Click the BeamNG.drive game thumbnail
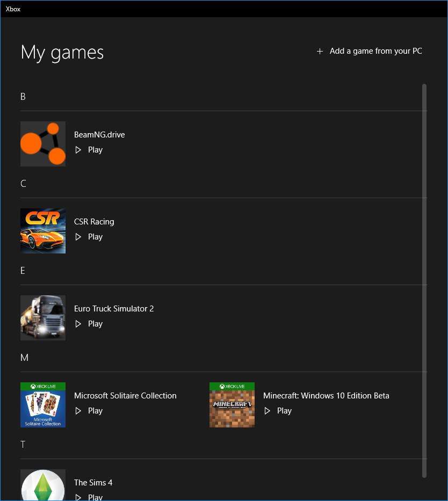Screen dimensions: 448x501 (x=43, y=144)
